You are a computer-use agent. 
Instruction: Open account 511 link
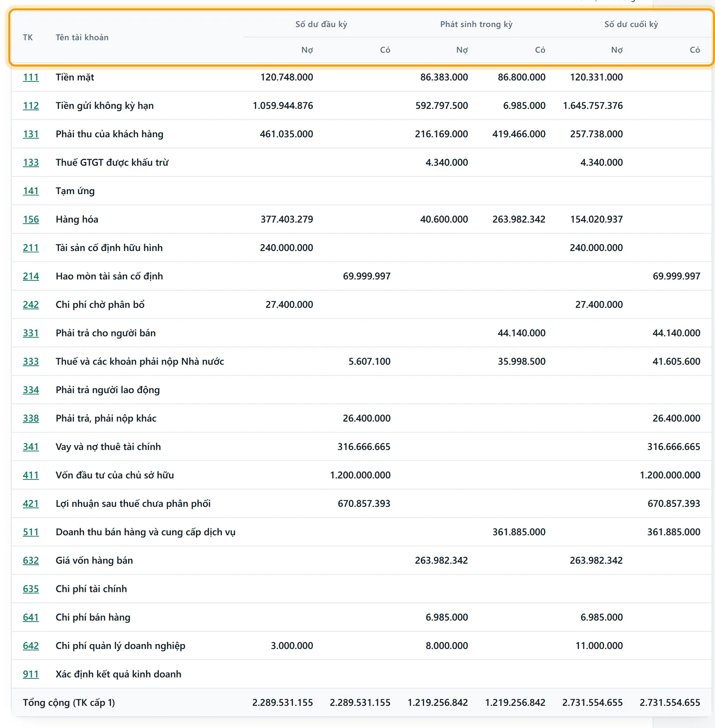point(31,532)
